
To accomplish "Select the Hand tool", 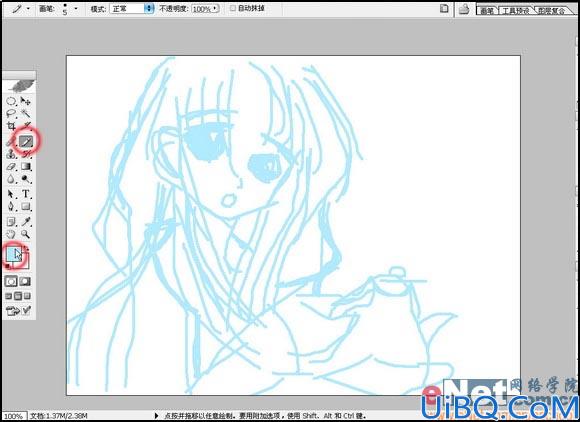I will (11, 234).
